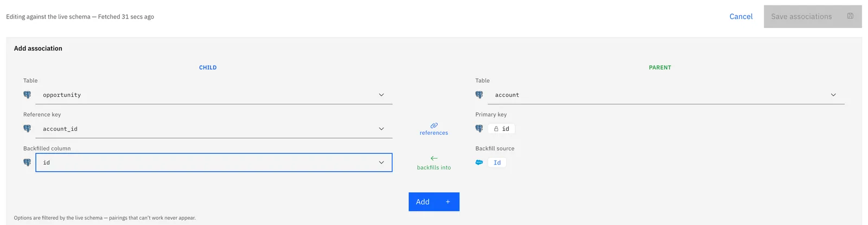Click the PostgreSQL icon beside opportunity table

pyautogui.click(x=27, y=95)
